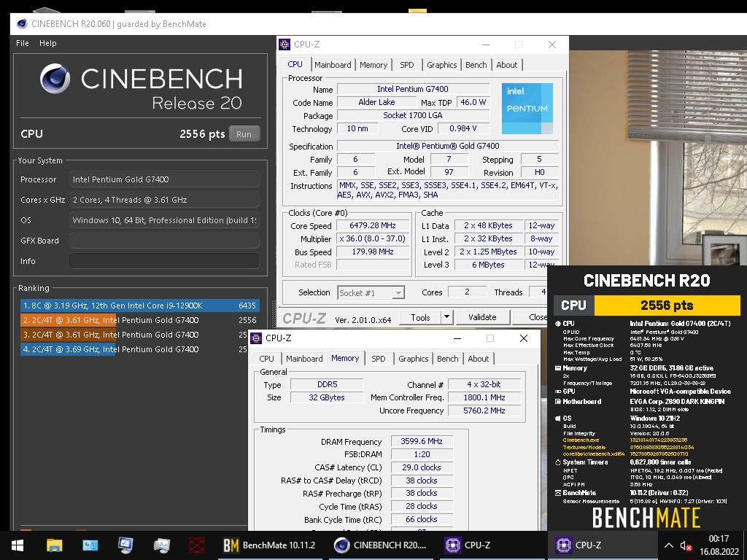Open Mainboard tab in lower CPU-Z window

click(x=304, y=359)
